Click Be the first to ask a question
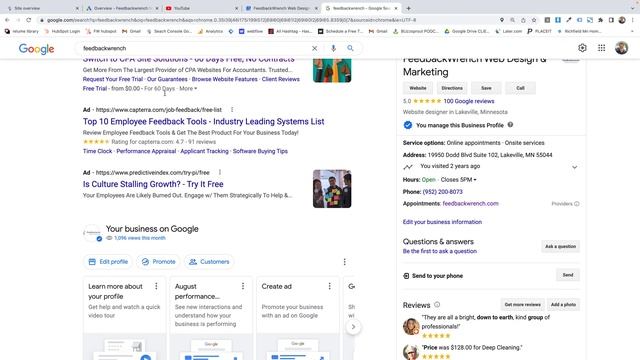 point(440,251)
